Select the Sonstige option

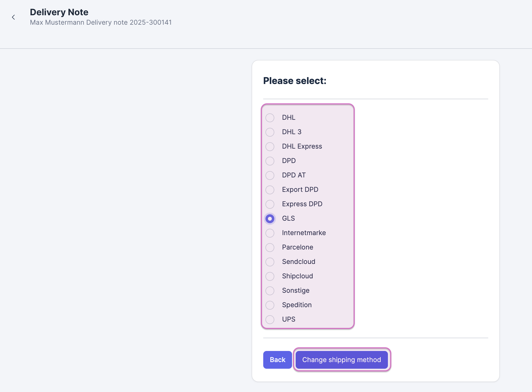[x=270, y=291]
